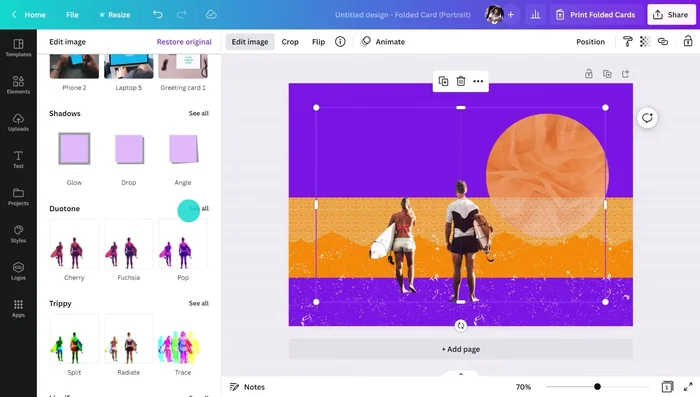The height and width of the screenshot is (397, 700).
Task: Open the grid view page icon
Action: tap(667, 387)
